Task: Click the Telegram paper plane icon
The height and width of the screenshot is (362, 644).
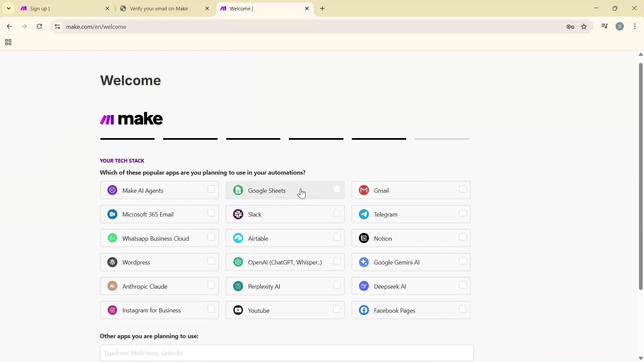Action: (364, 214)
